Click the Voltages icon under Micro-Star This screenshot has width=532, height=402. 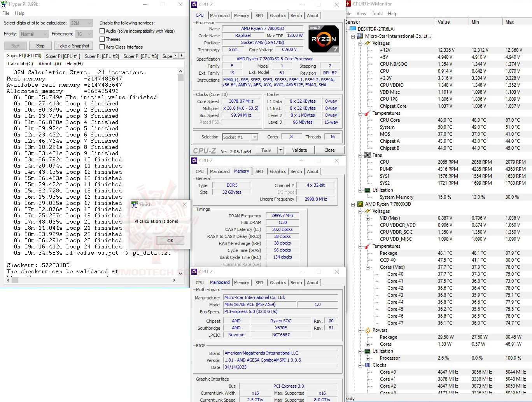point(367,43)
